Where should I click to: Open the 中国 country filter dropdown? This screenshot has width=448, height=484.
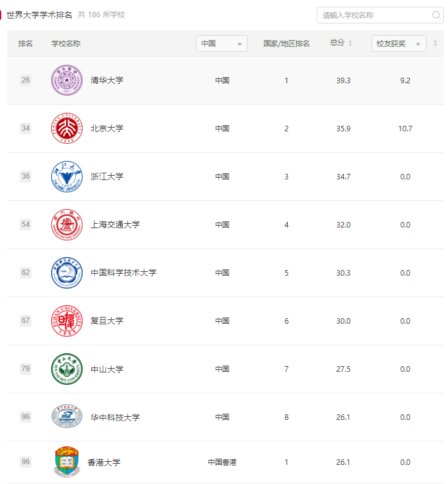pyautogui.click(x=221, y=44)
